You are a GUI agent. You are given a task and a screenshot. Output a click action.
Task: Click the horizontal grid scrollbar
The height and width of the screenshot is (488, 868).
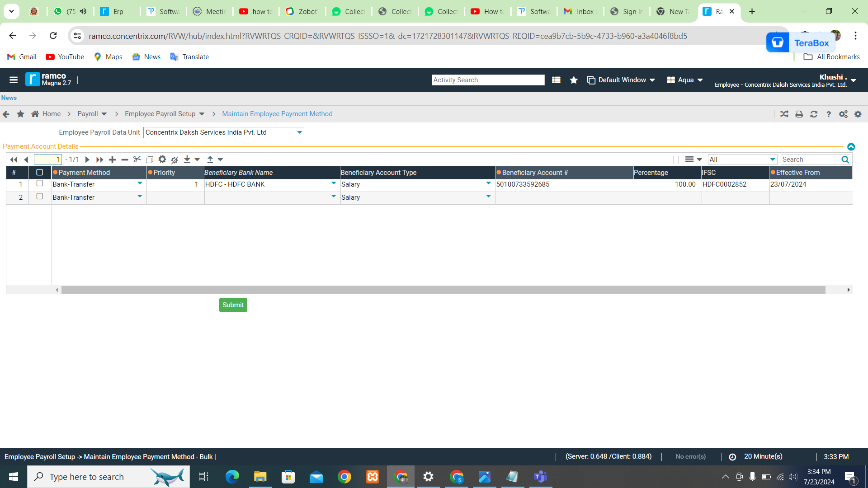click(x=443, y=290)
